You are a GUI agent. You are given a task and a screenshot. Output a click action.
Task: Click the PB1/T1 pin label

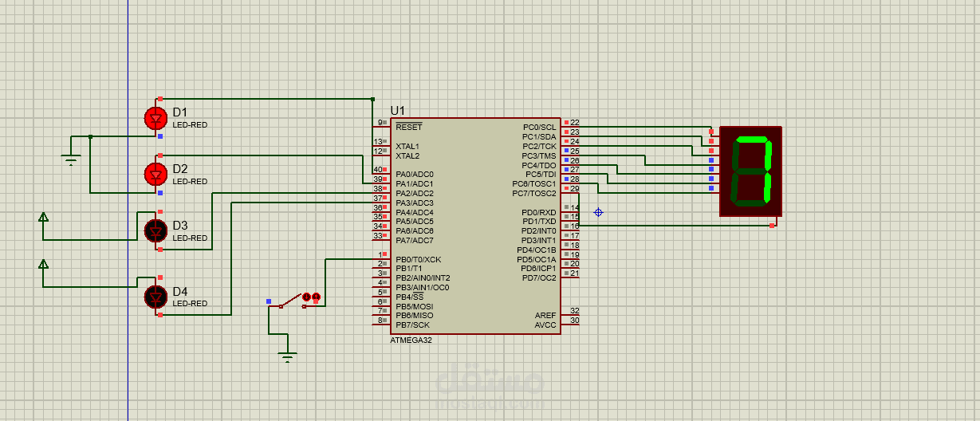coord(409,269)
